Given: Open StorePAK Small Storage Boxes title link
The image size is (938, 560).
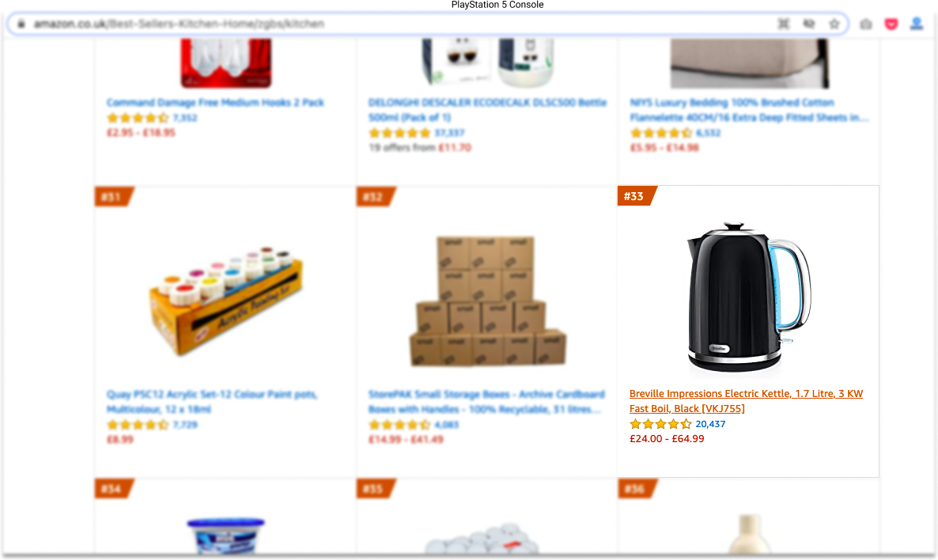Looking at the screenshot, I should (486, 402).
